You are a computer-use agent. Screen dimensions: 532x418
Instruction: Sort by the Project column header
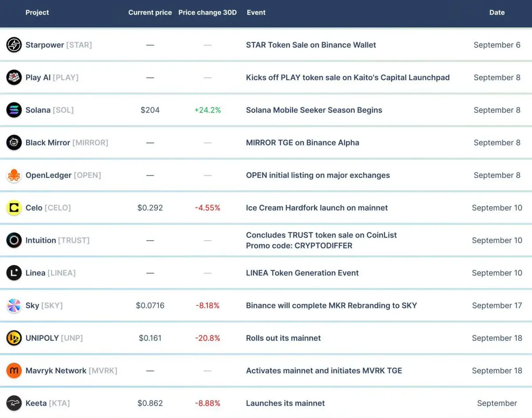(37, 12)
